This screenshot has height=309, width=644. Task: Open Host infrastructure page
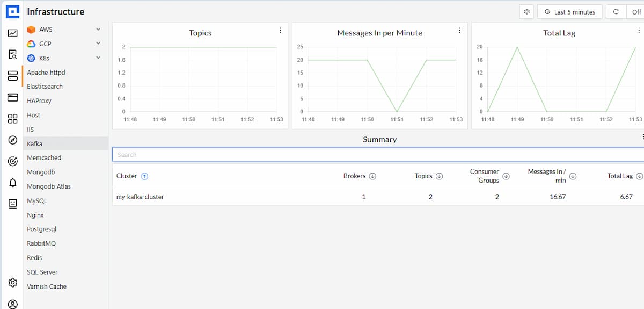pos(33,115)
